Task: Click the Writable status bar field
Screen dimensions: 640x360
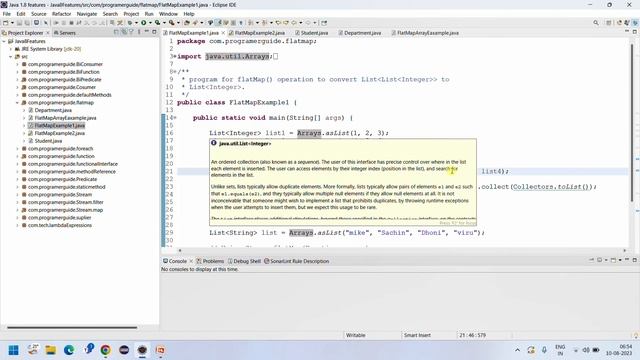Action: 356,335
